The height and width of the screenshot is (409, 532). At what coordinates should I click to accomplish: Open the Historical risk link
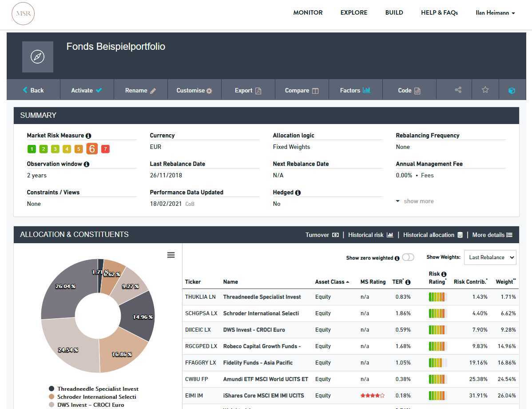click(x=370, y=235)
